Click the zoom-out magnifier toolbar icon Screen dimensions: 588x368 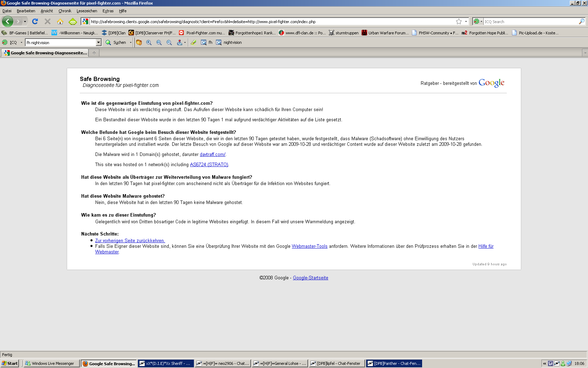(169, 42)
